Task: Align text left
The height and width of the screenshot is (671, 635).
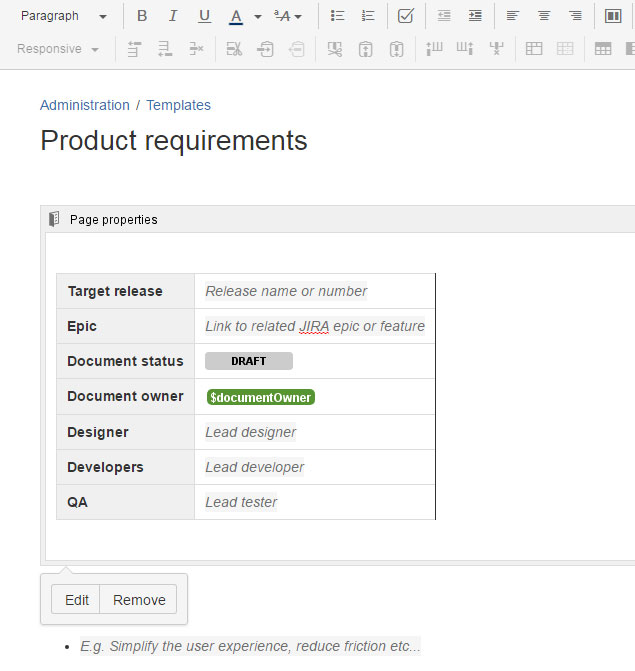Action: click(513, 16)
